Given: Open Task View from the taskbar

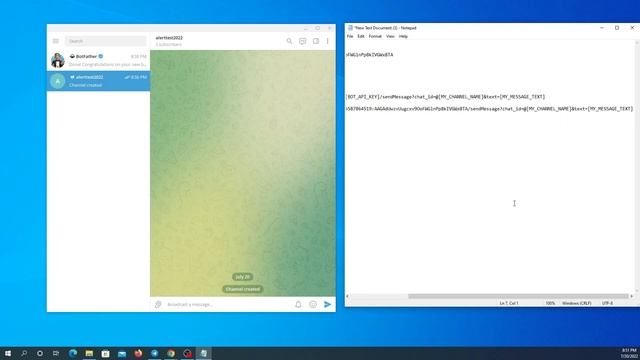Looking at the screenshot, I should (56, 353).
